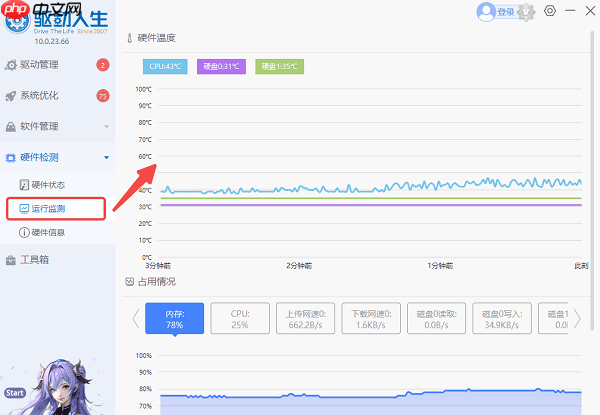The image size is (600, 415).
Task: Click the 系统优化 rocket icon
Action: pos(11,96)
